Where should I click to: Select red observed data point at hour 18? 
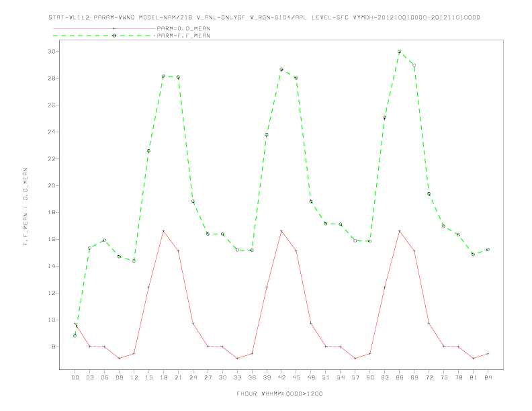[163, 231]
